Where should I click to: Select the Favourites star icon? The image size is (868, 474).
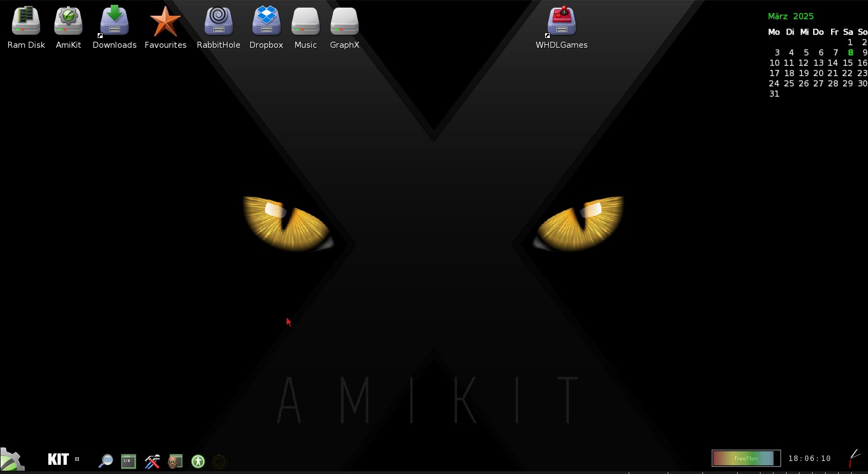(x=165, y=21)
